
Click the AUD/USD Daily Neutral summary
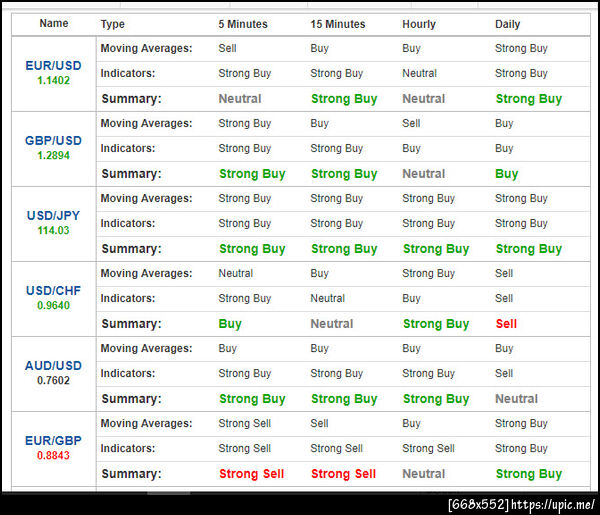516,399
